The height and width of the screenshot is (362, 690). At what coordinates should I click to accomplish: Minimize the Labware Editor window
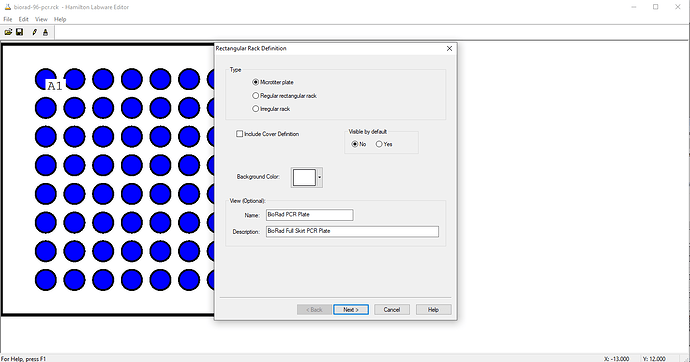pyautogui.click(x=634, y=7)
